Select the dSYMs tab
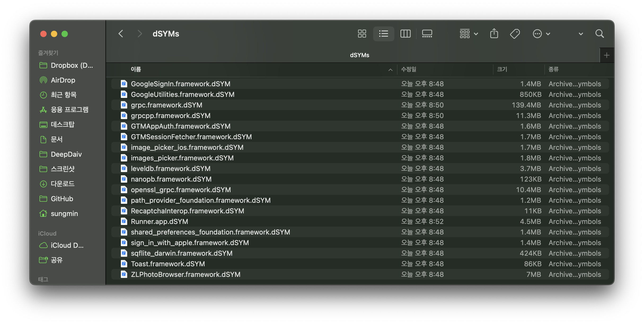644x324 pixels. click(359, 55)
